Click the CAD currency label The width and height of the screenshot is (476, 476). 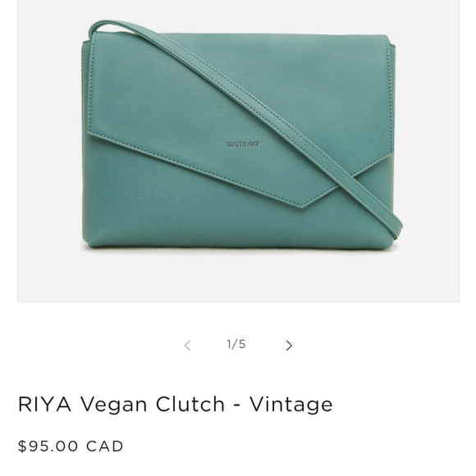[105, 446]
